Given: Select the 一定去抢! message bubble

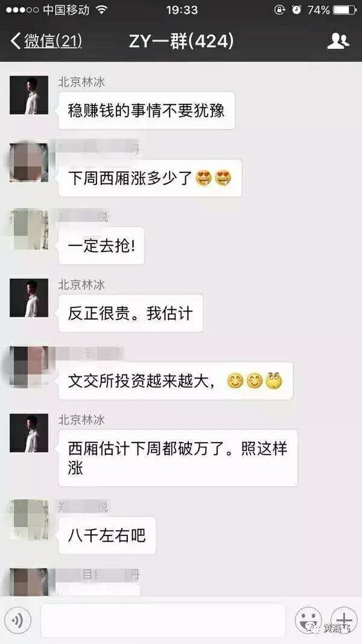Looking at the screenshot, I should tap(101, 245).
